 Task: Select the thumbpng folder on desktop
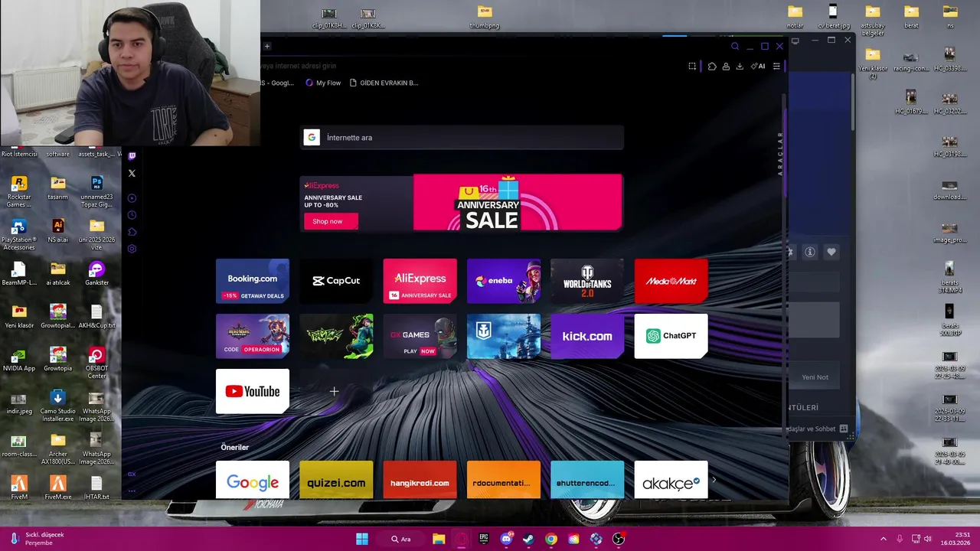pyautogui.click(x=485, y=17)
